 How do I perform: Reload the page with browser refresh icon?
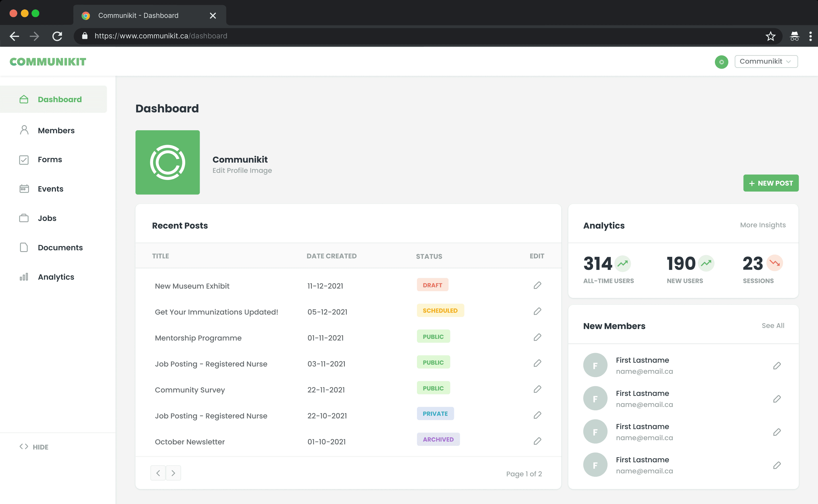click(57, 36)
